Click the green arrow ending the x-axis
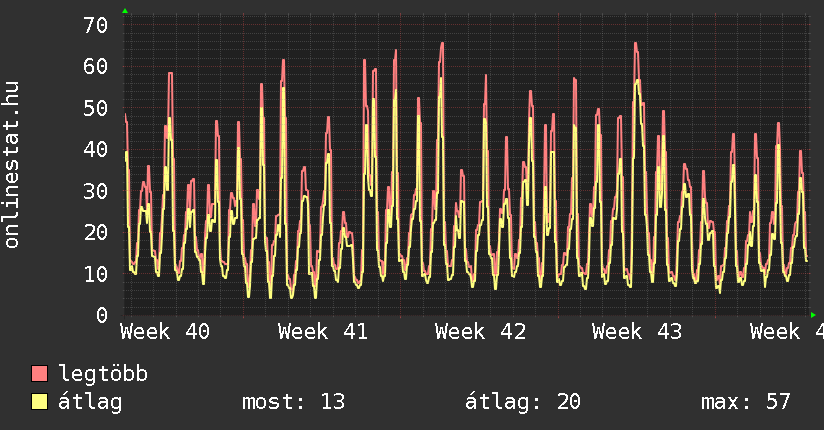 (x=812, y=315)
